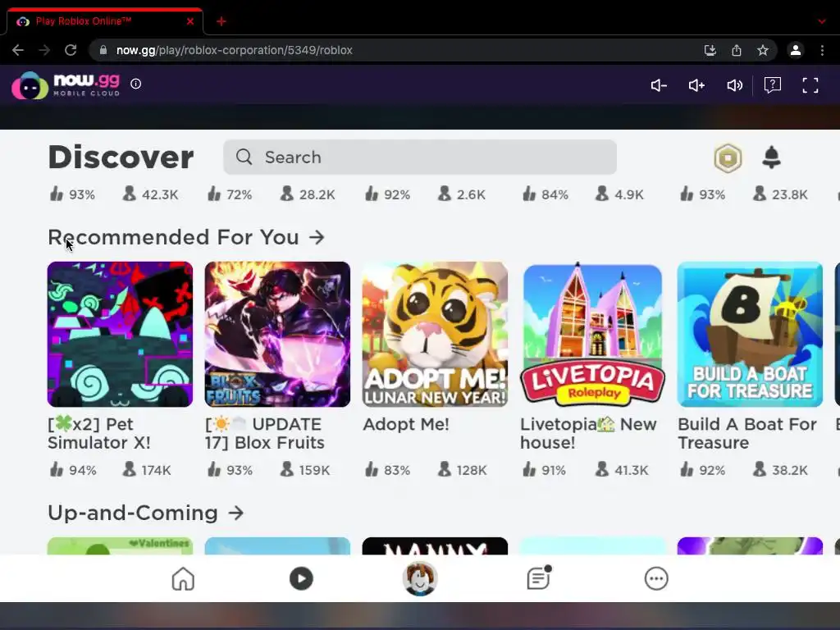This screenshot has width=840, height=630.
Task: Open the Nanny game thumbnail
Action: (x=435, y=546)
